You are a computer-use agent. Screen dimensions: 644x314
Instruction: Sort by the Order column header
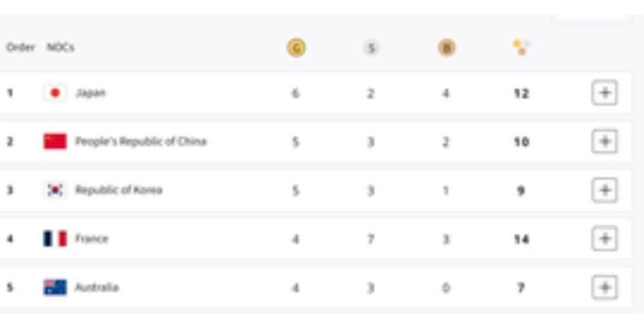(x=20, y=48)
